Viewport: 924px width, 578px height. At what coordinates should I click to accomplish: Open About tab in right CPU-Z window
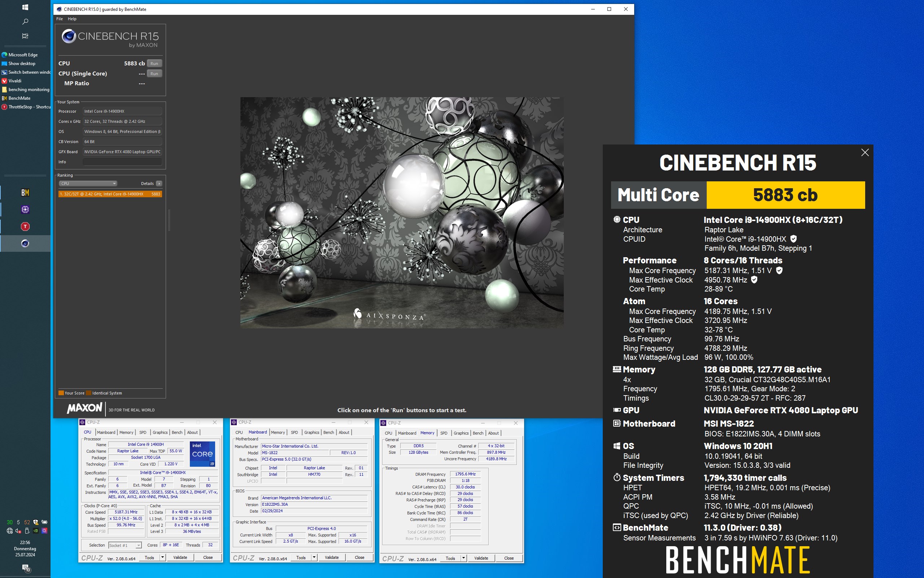point(493,433)
